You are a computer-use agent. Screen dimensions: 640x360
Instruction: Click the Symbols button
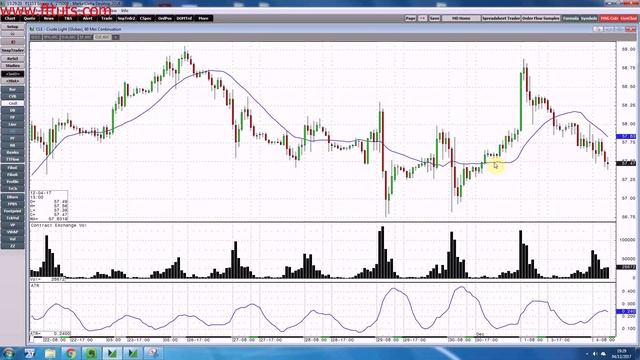(589, 18)
